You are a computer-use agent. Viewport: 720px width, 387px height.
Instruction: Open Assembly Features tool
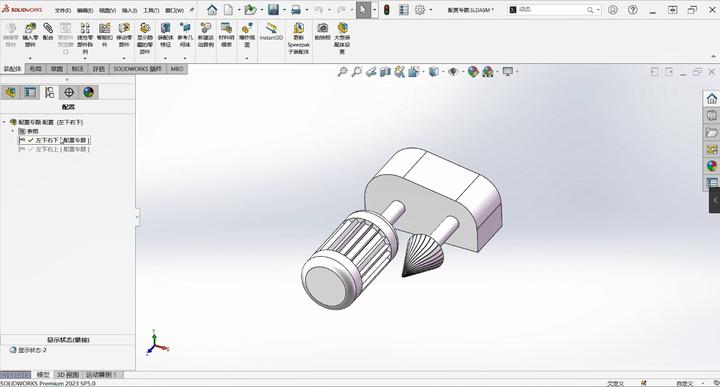point(165,28)
